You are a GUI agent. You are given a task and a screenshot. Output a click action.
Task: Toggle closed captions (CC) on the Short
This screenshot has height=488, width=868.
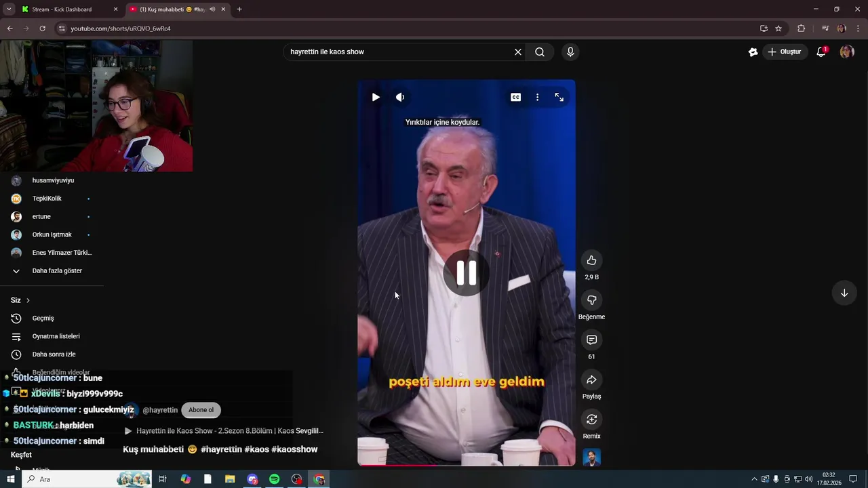[x=516, y=98]
